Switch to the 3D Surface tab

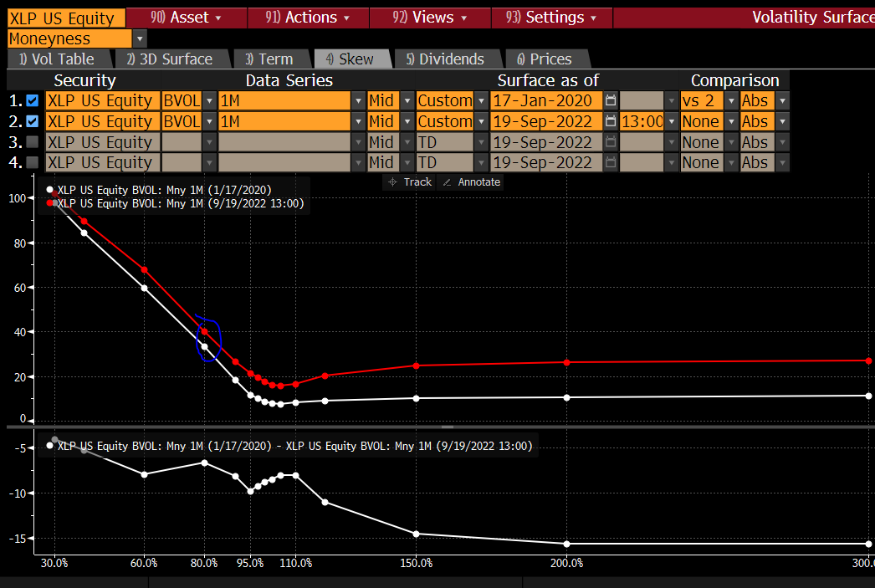[171, 59]
